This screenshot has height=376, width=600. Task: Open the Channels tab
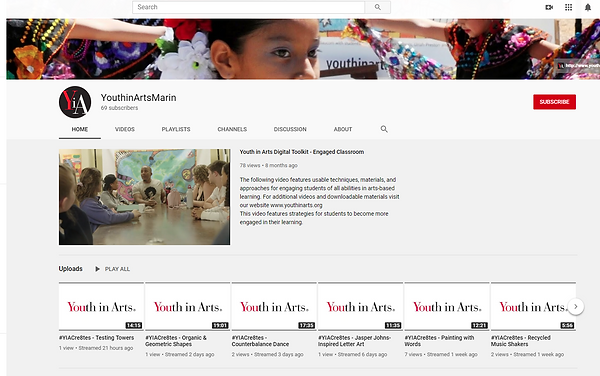pos(232,129)
